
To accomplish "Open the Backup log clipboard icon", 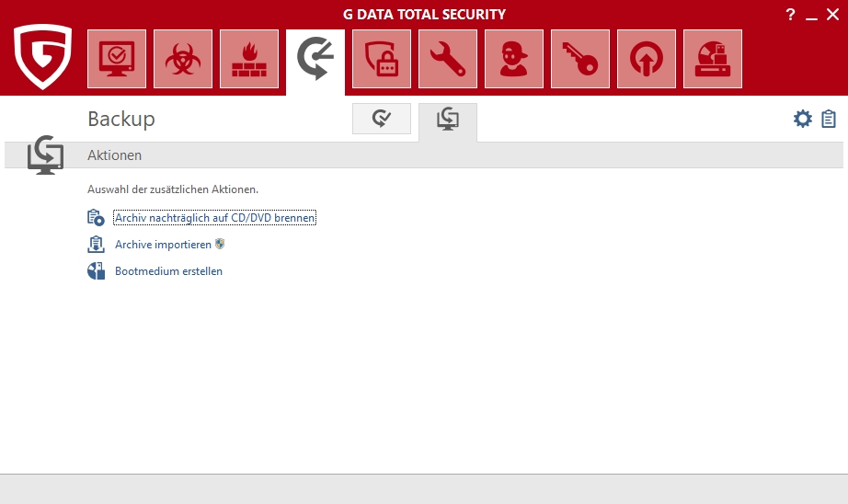I will 829,119.
